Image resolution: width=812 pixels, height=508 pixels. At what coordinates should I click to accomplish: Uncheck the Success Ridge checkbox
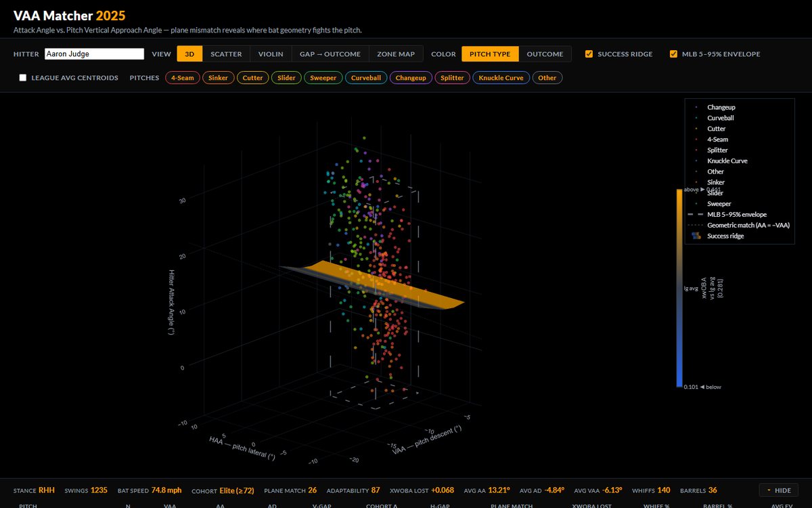click(x=589, y=54)
